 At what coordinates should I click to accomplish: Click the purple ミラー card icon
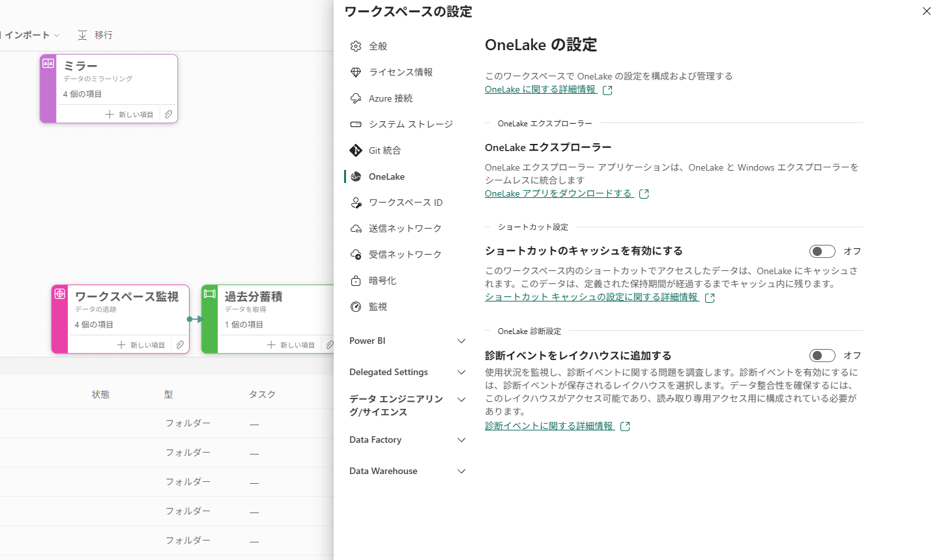click(x=48, y=63)
